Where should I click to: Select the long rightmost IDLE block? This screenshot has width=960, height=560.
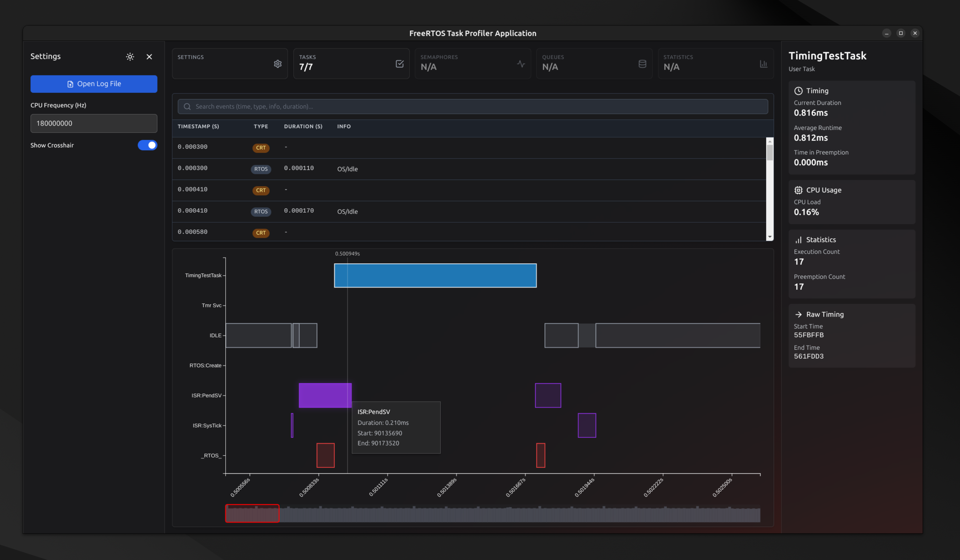click(x=678, y=335)
